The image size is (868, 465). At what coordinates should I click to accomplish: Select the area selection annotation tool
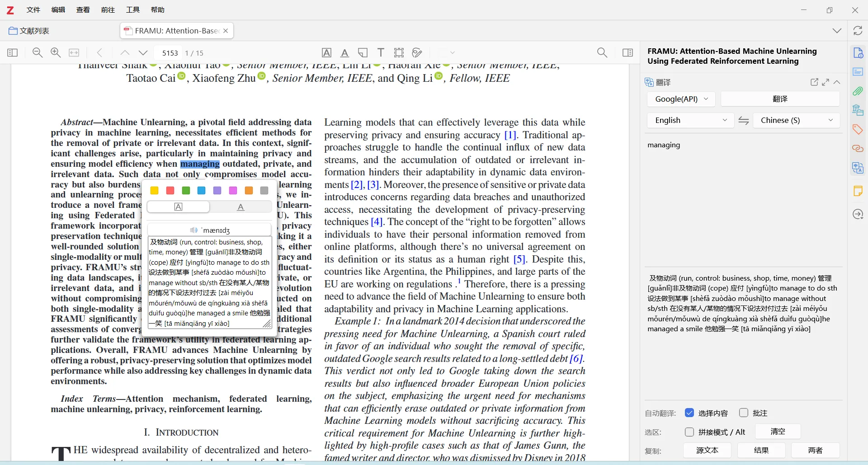(399, 53)
